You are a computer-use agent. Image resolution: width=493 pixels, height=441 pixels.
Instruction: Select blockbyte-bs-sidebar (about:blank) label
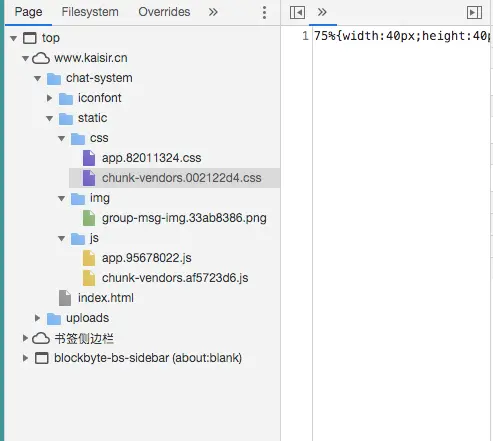[148, 358]
